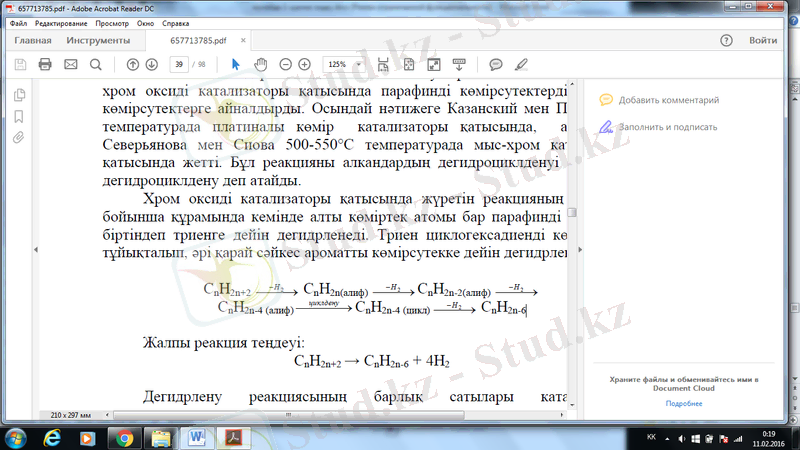Go to next page arrow

tap(152, 64)
